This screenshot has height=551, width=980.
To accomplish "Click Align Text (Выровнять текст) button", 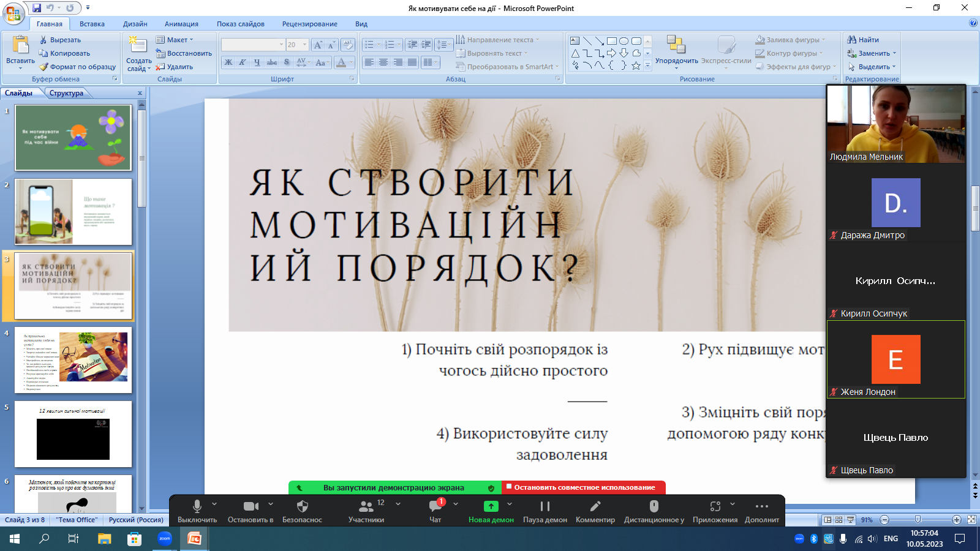I will point(491,53).
